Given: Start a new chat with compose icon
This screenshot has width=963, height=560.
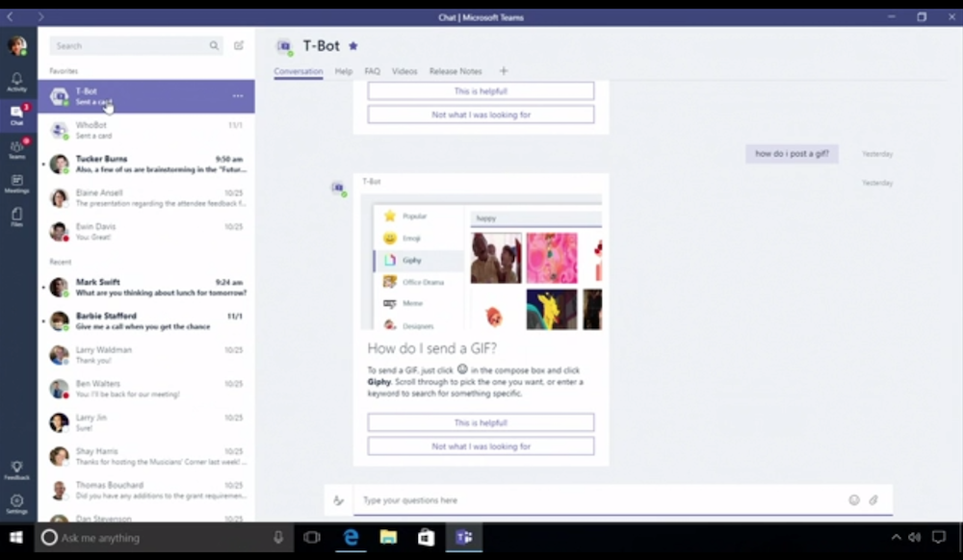Looking at the screenshot, I should coord(239,45).
